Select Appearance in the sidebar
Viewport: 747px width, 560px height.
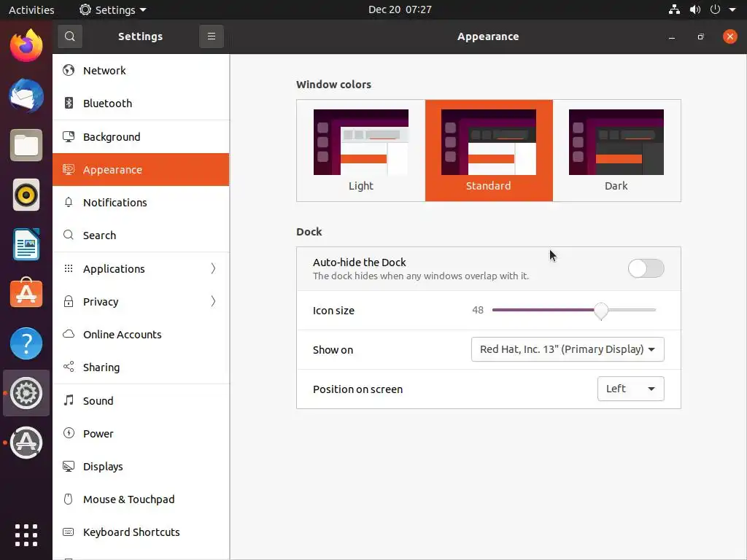(141, 169)
